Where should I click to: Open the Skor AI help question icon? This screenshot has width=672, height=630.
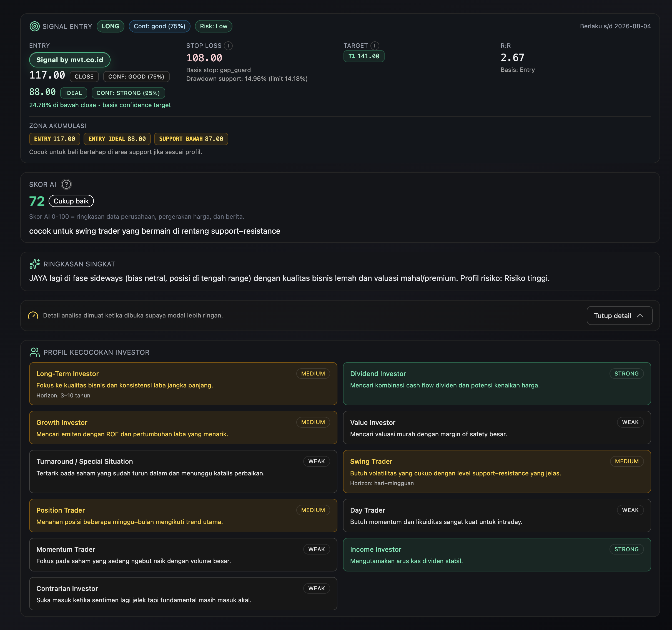click(66, 185)
